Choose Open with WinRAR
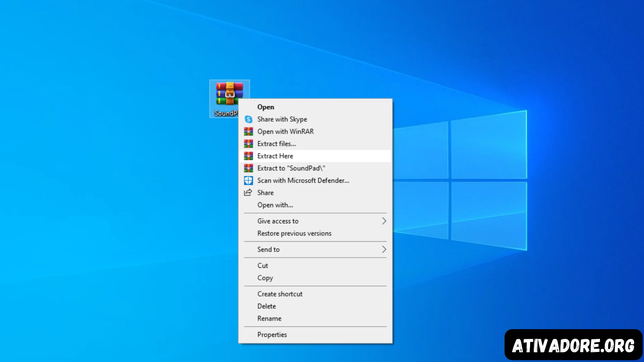Viewport: 644px width, 362px height. pos(315,131)
